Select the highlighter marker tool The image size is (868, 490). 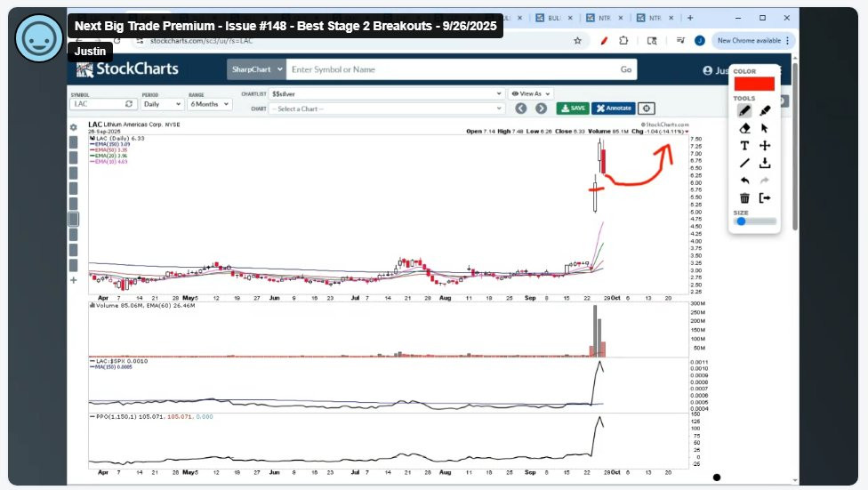click(765, 111)
